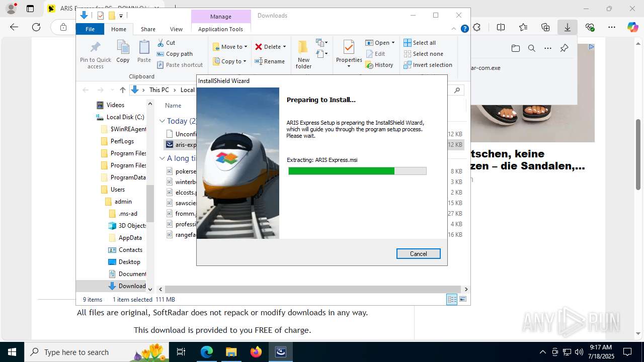This screenshot has height=362, width=644.
Task: Show file History
Action: point(380,65)
